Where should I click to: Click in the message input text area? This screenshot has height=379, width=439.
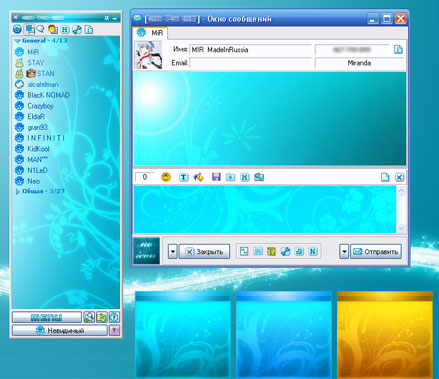[x=265, y=209]
